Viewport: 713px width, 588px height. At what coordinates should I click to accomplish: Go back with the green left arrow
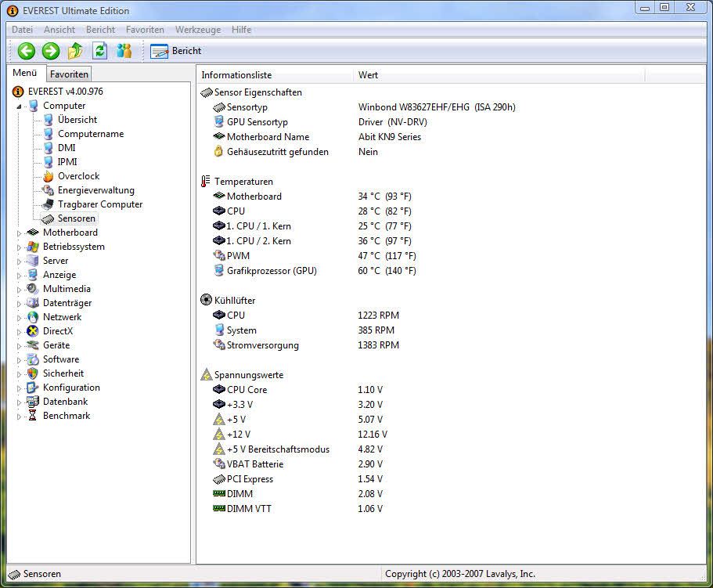(27, 51)
